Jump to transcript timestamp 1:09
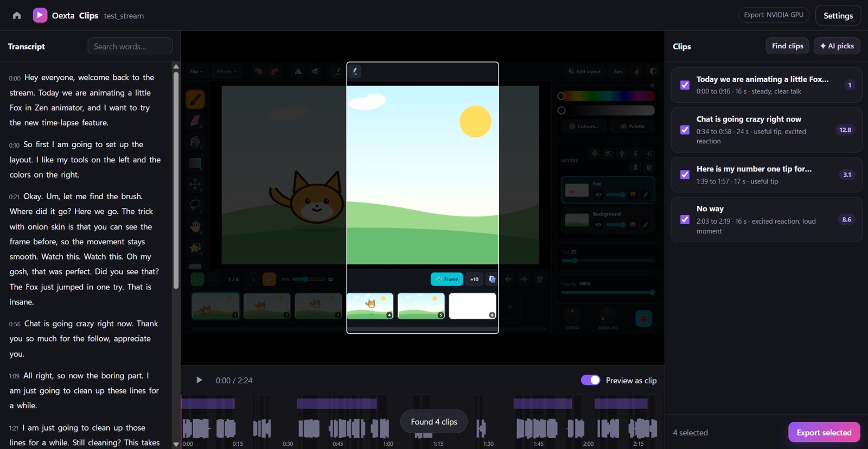The height and width of the screenshot is (449, 868). point(14,376)
